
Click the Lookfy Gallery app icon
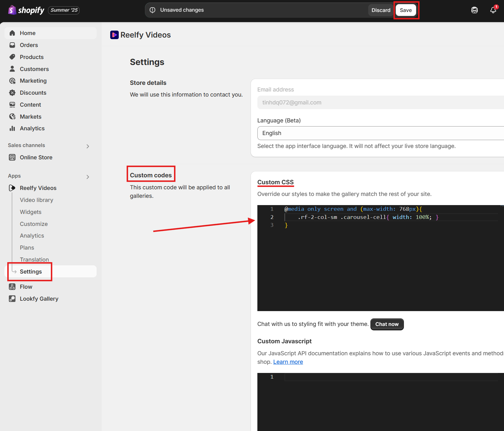pos(12,299)
